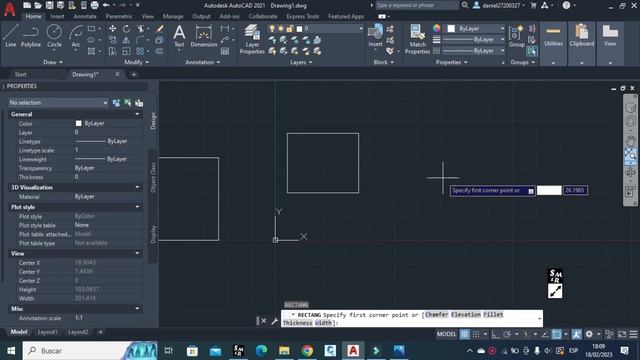
Task: Select the Line tool
Action: pos(11,36)
